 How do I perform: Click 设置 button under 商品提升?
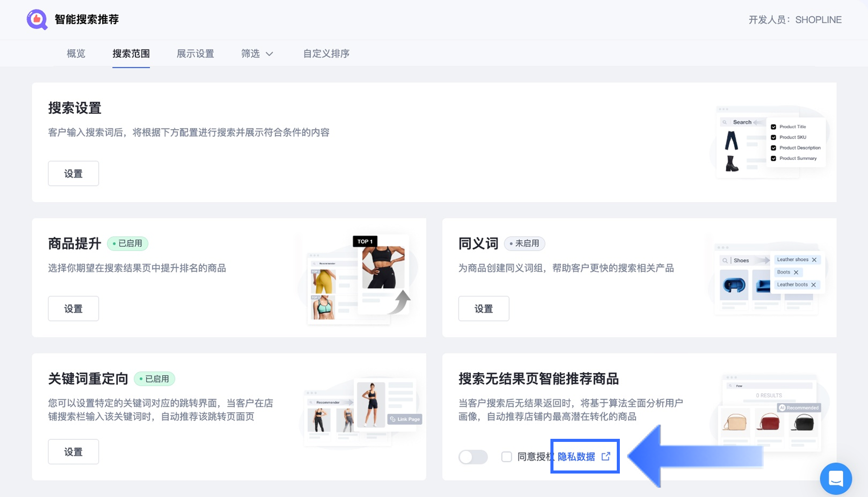pos(74,309)
